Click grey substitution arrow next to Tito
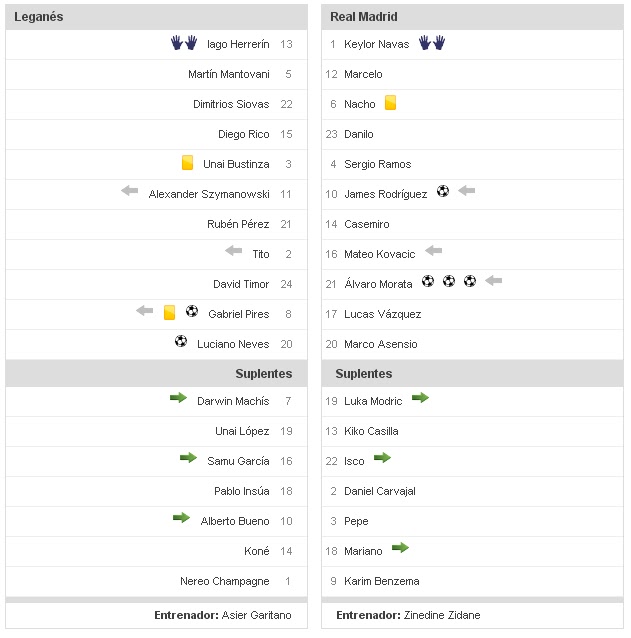The width and height of the screenshot is (631, 638). tap(234, 251)
